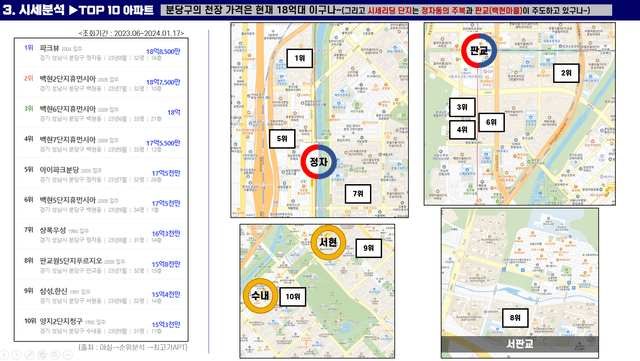Click the 서현 station circle marker
Screen dimensions: 640x361
click(328, 243)
